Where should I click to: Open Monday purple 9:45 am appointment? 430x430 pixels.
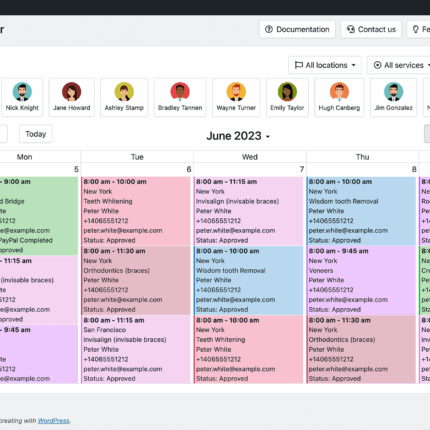39,354
